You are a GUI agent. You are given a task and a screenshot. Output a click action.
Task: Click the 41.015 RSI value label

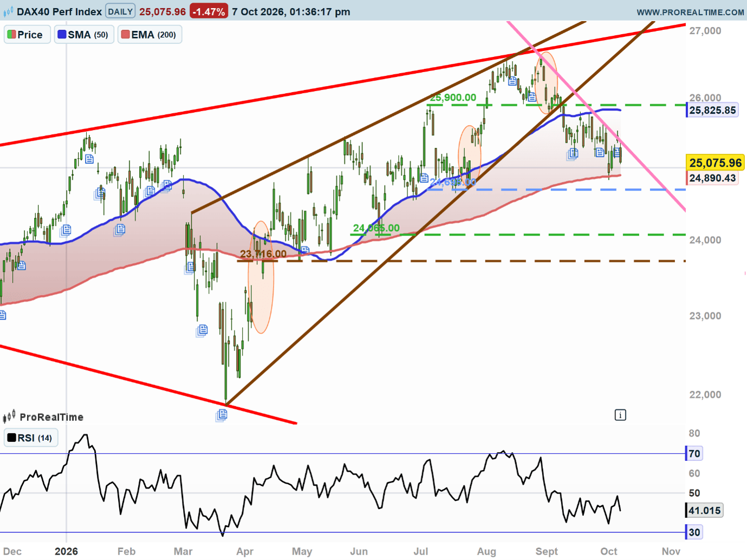[704, 510]
